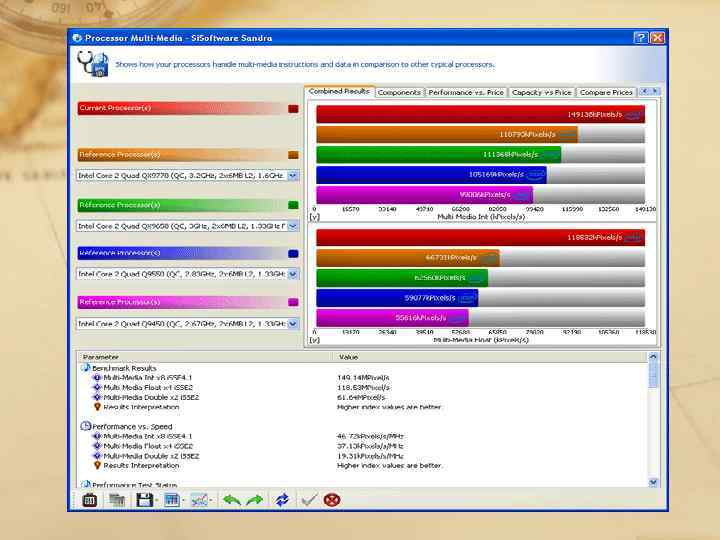Click the blue Reference Processor(s) label bar
The image size is (720, 540).
coord(182,253)
